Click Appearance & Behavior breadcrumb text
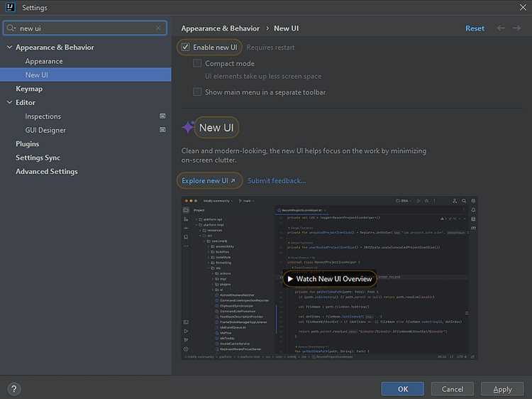The height and width of the screenshot is (399, 532). click(220, 28)
